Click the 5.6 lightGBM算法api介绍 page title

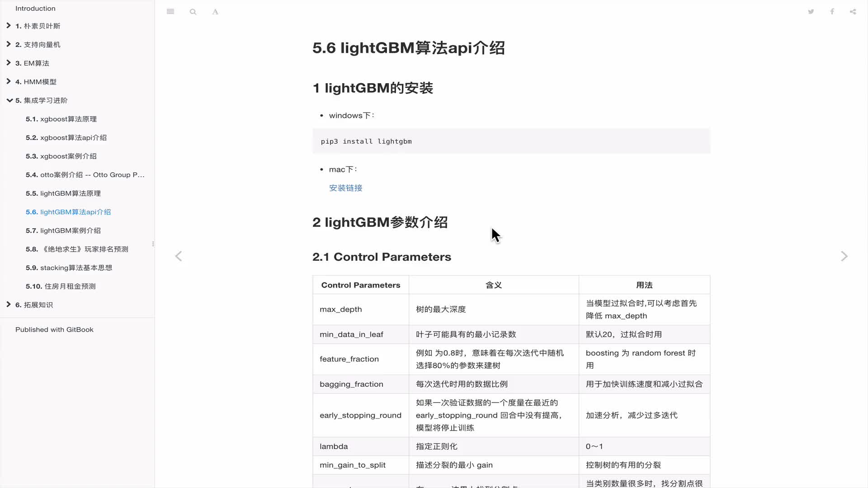409,48
